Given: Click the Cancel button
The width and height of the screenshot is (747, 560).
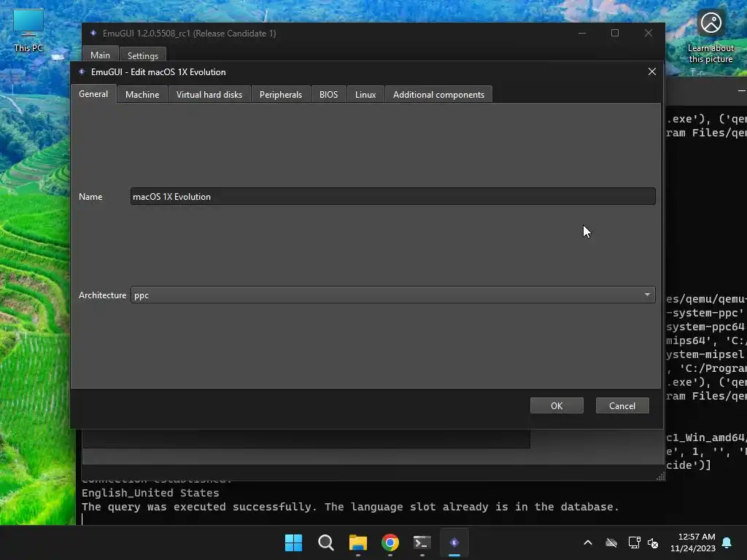Looking at the screenshot, I should 622,405.
